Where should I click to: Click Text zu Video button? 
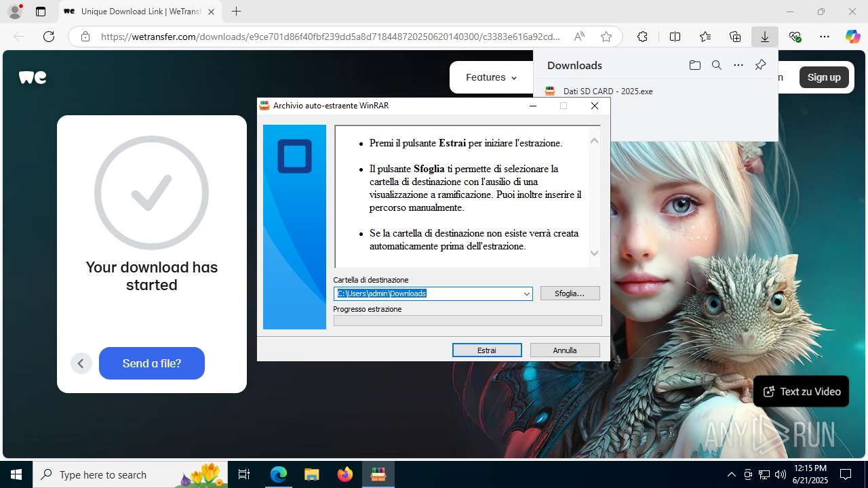[801, 391]
